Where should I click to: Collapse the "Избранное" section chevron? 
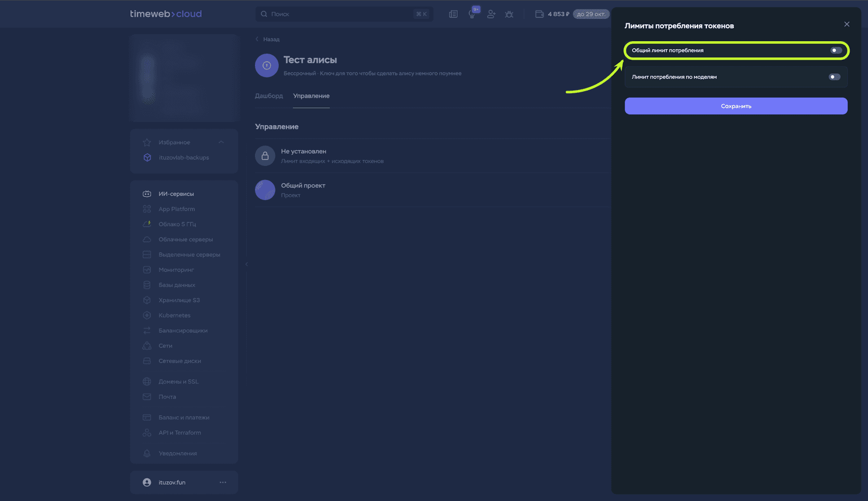coord(221,142)
